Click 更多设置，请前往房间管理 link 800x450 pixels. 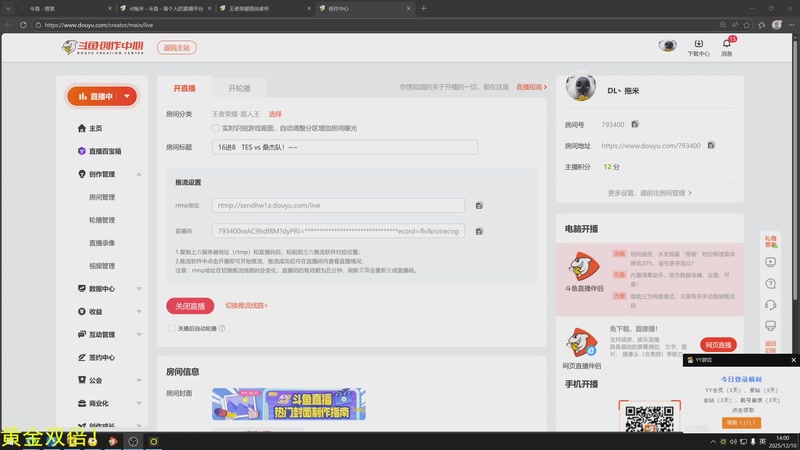(x=649, y=193)
